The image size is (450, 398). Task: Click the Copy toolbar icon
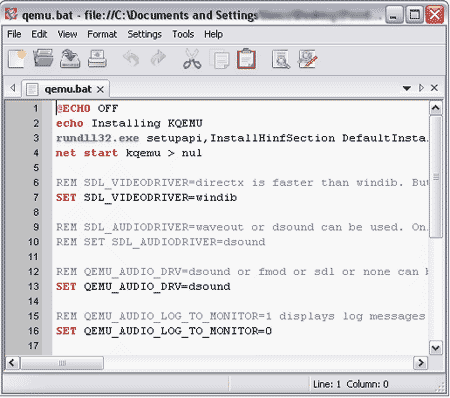click(220, 59)
